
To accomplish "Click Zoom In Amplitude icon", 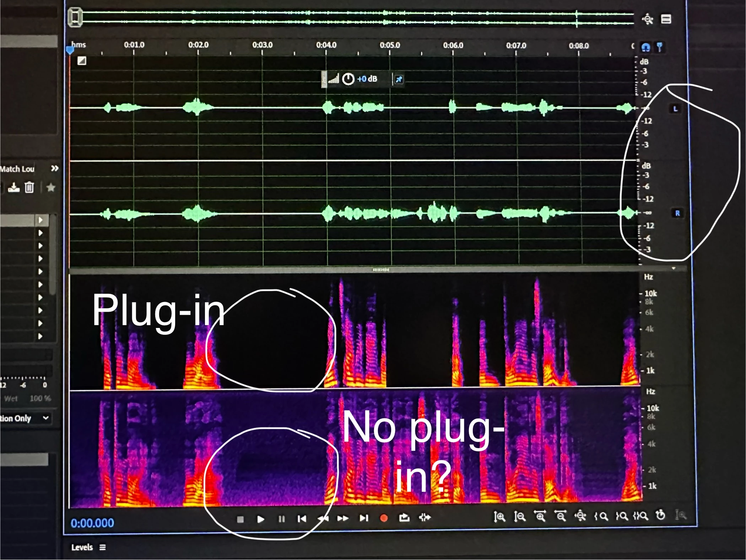I will 499,516.
